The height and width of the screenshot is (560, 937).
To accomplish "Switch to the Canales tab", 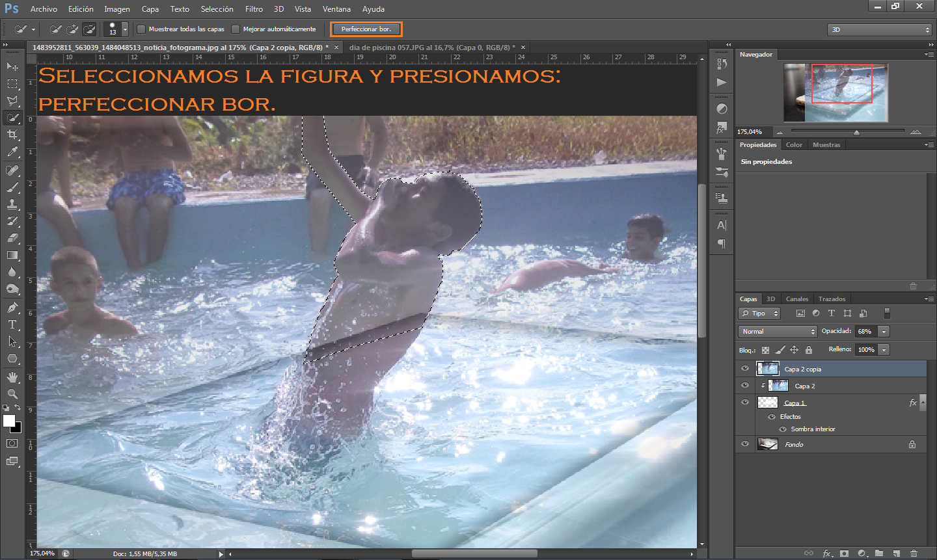I will click(x=796, y=299).
